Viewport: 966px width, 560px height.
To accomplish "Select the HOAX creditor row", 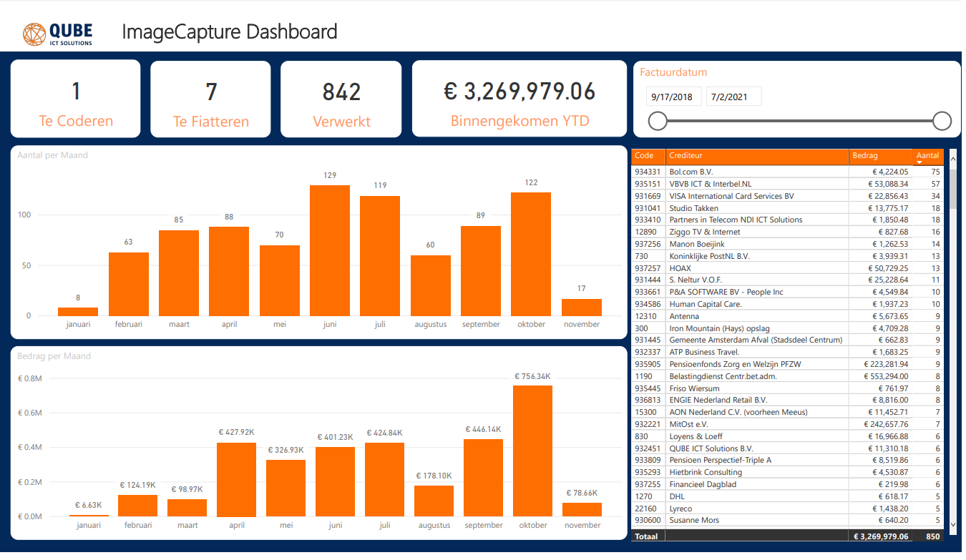I will [787, 268].
